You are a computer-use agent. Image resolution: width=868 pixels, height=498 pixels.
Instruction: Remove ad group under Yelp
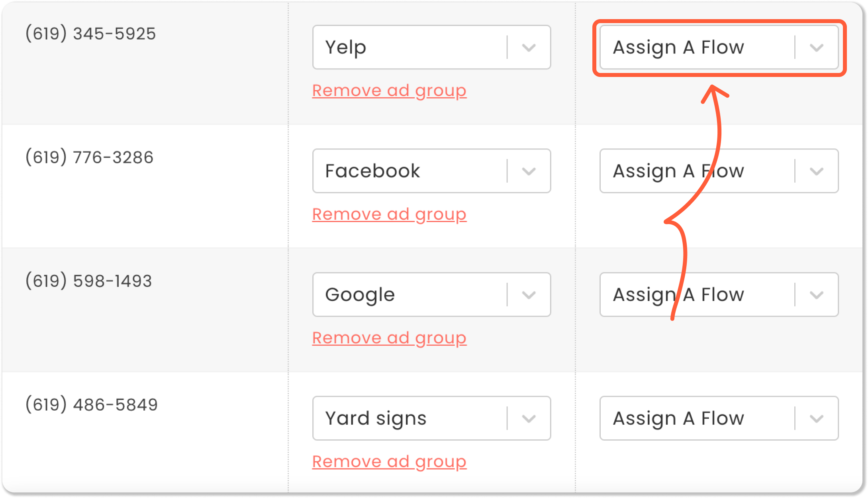coord(389,91)
